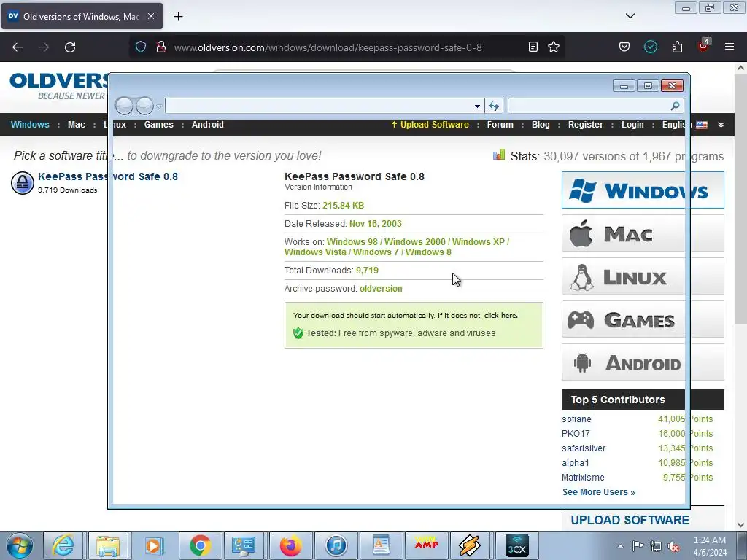Click the Windows category banner button
Viewport: 747px width, 560px height.
tap(643, 190)
